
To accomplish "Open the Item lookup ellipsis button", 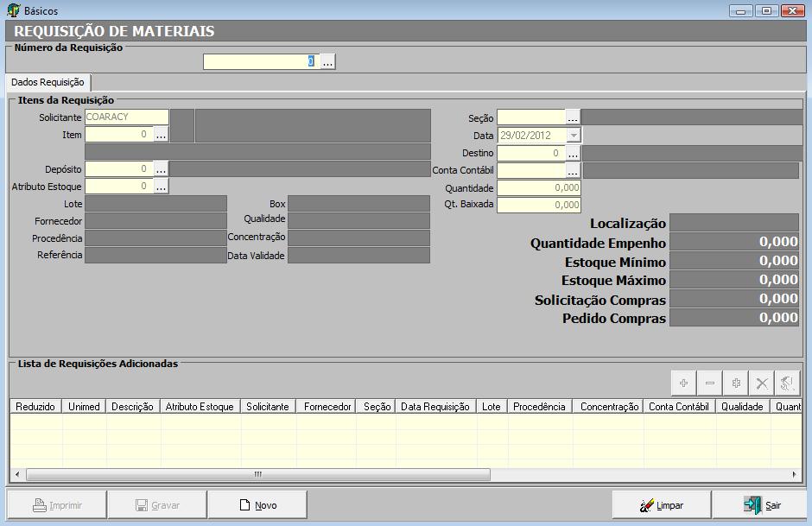I will 162,135.
